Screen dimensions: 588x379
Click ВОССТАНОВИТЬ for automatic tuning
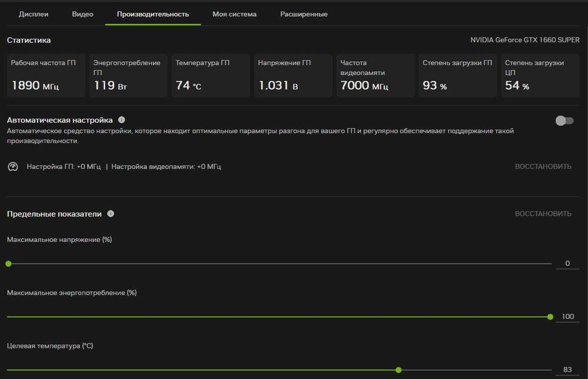(x=543, y=166)
